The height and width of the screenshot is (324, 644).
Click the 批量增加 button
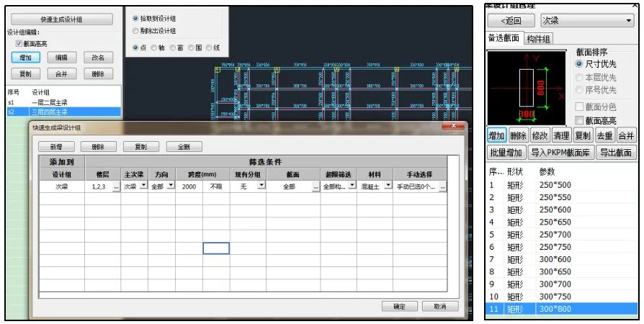tap(506, 153)
